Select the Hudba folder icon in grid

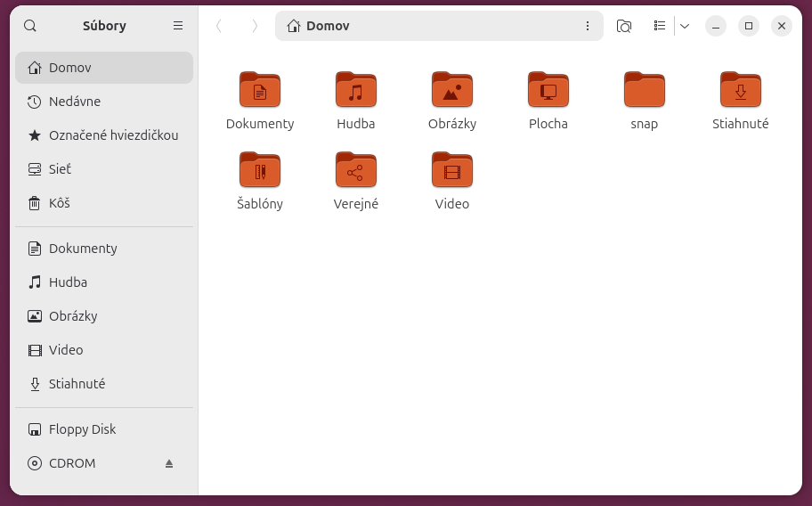[356, 90]
